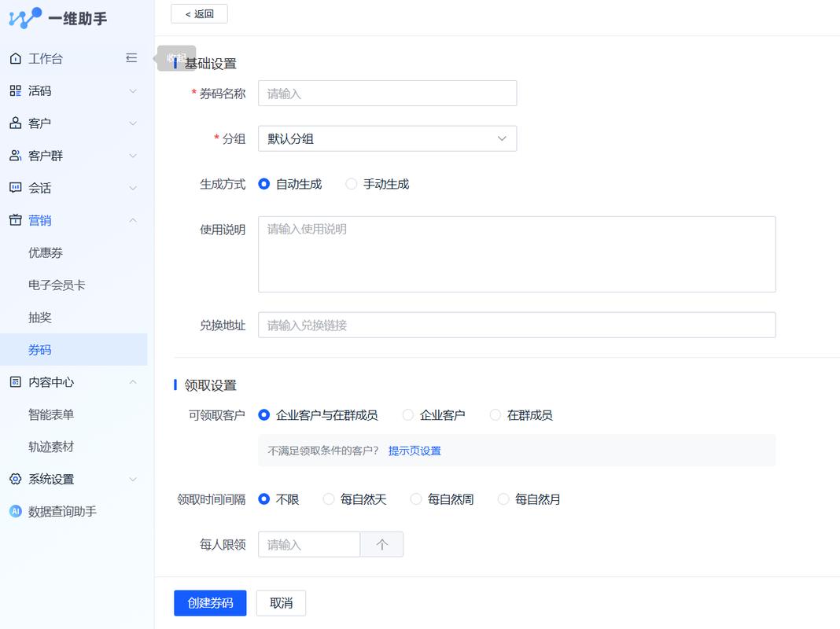Click the AI 数据查询助手 icon
This screenshot has width=840, height=629.
(x=16, y=511)
